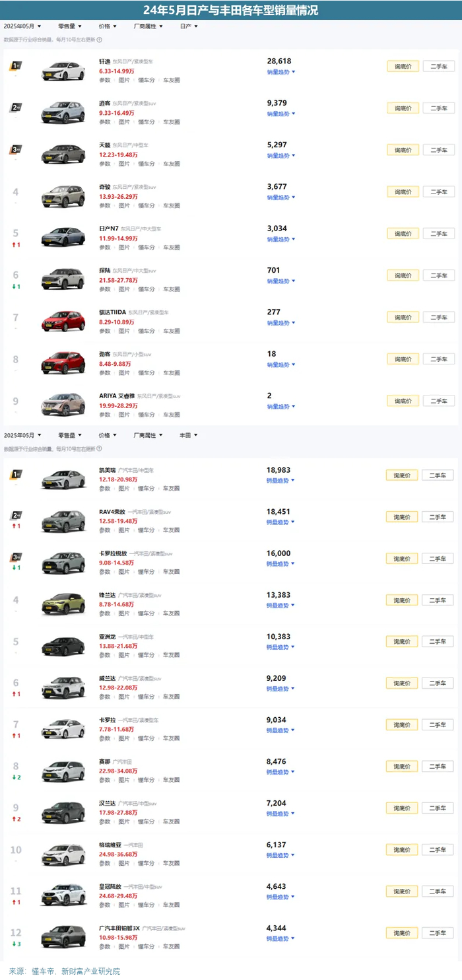Open the 日产 brand filter dropdown
Viewport: 462px width, 980px height.
coord(189,26)
